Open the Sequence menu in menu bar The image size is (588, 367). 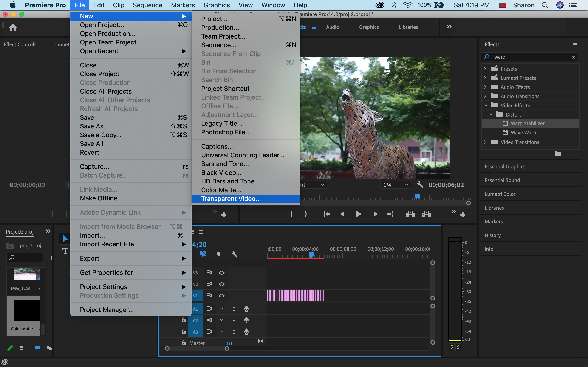[147, 5]
